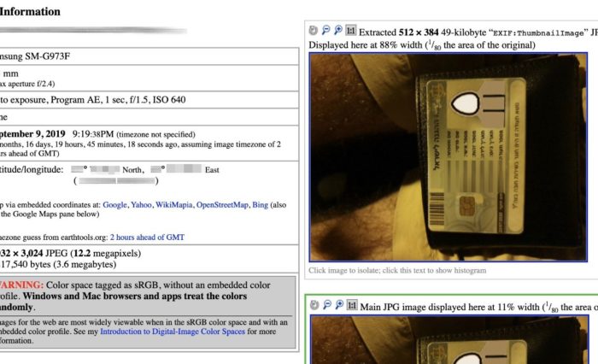
Task: Open Introduction to Digital-Image Color Spaces link
Action: [x=173, y=332]
